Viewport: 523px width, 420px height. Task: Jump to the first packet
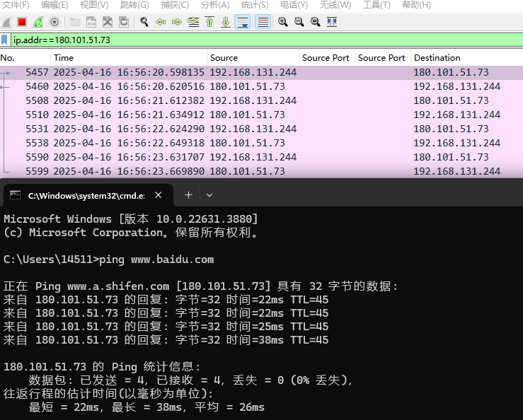coord(209,23)
